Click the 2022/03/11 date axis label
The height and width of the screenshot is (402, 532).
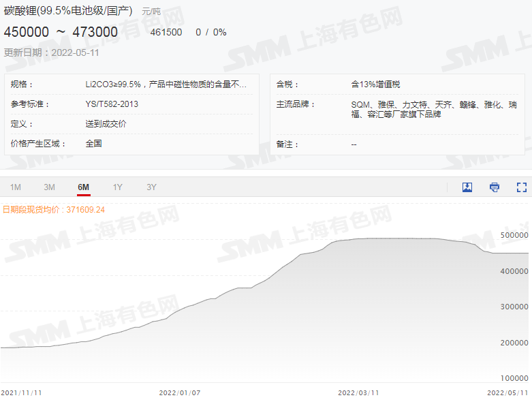tap(358, 392)
